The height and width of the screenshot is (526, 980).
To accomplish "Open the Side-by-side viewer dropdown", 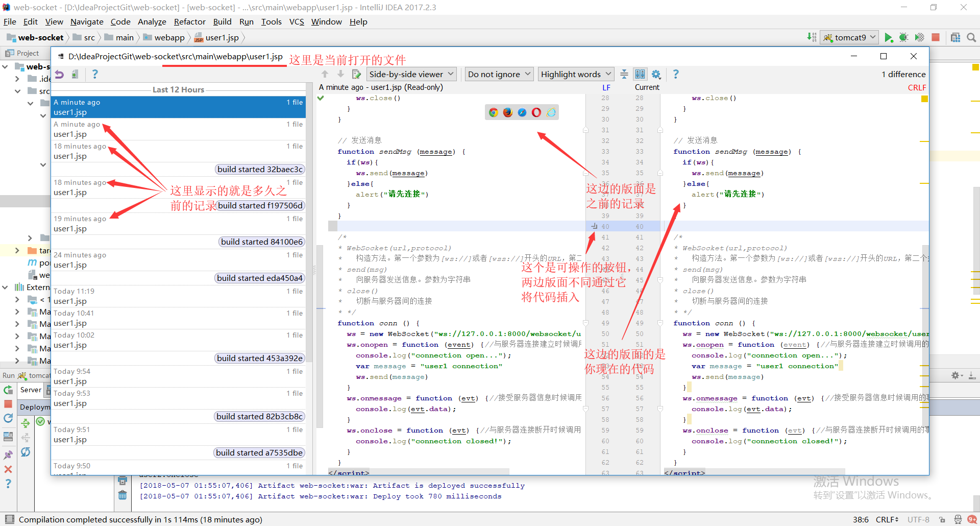I will (411, 75).
